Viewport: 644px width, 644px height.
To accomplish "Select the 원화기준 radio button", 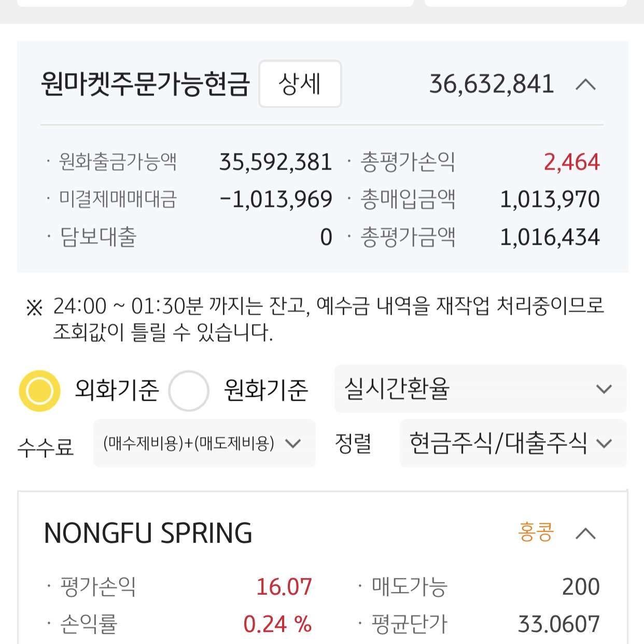I will point(189,390).
